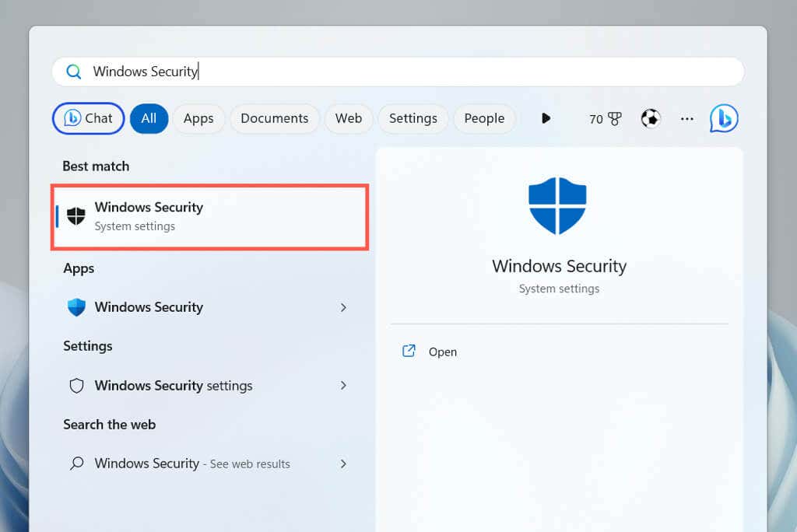This screenshot has height=532, width=797.
Task: Click the large Windows Security shield icon
Action: (557, 205)
